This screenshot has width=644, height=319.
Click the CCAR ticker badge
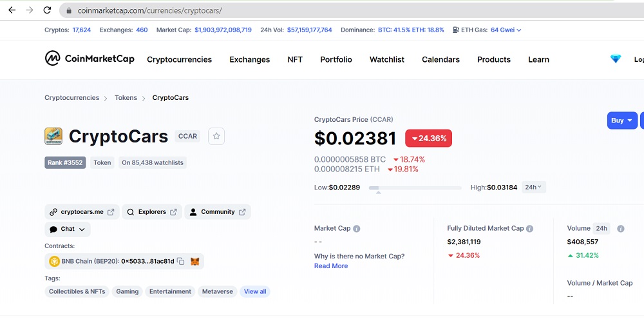(x=187, y=137)
